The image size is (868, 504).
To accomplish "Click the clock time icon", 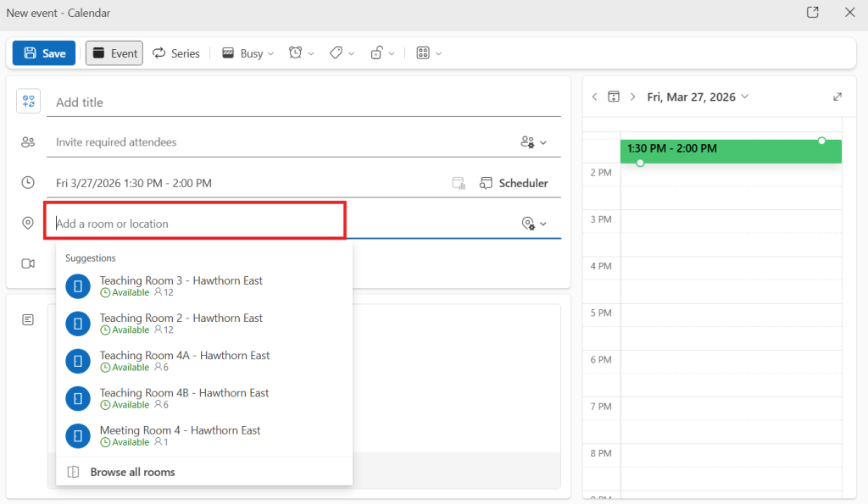I will [28, 183].
